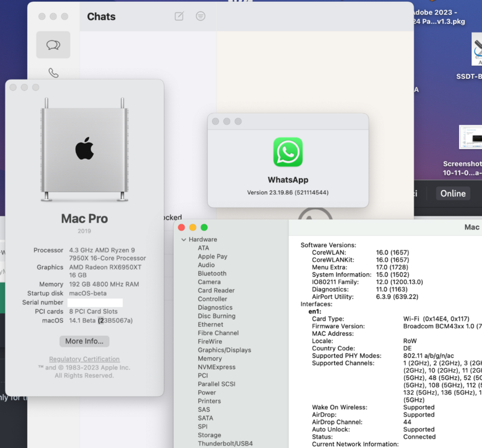Viewport: 482px width, 448px height.
Task: Select SATA in Hardware list
Action: point(205,418)
